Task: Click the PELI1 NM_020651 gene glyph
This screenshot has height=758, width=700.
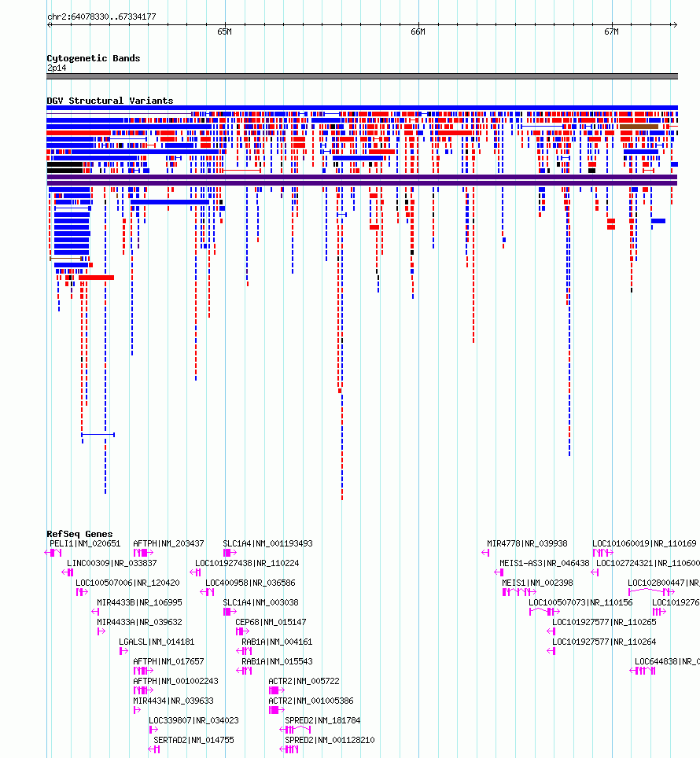Action: tap(53, 553)
